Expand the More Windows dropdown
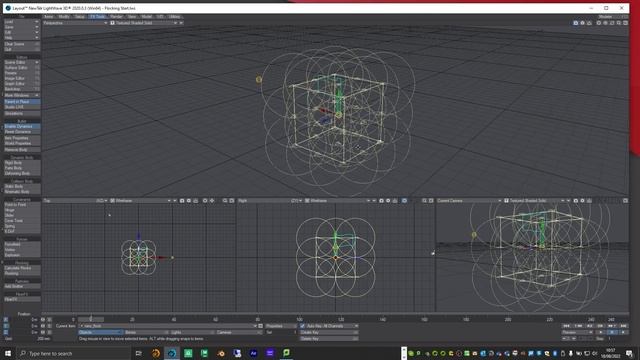The image size is (640, 360). pyautogui.click(x=37, y=95)
